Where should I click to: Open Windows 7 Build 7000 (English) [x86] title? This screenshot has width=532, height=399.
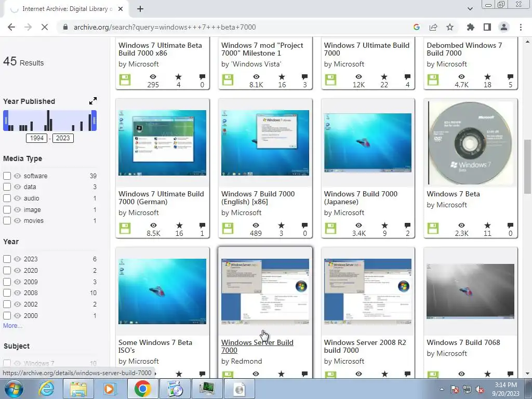point(258,197)
